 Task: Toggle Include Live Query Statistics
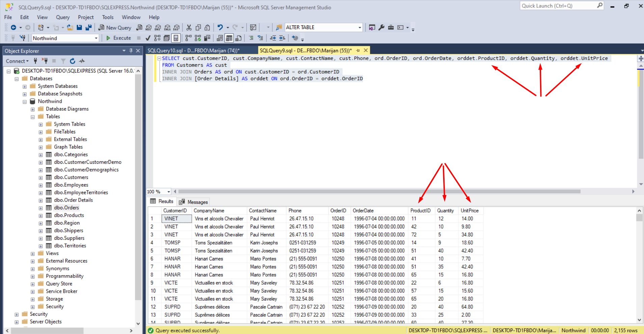198,38
